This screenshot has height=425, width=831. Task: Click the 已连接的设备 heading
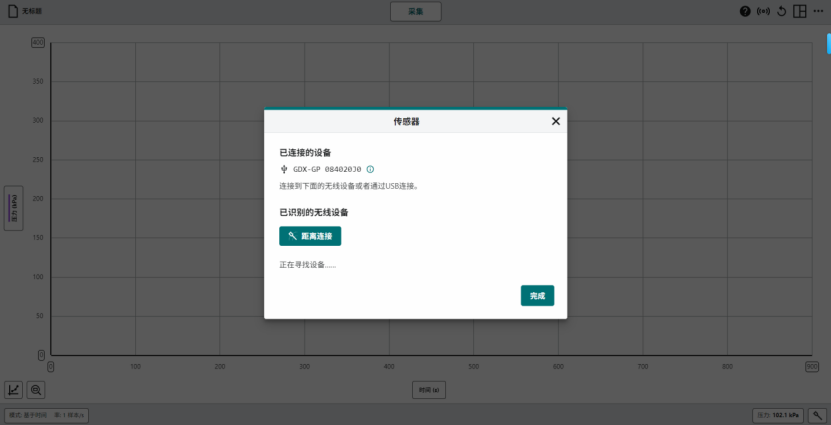pos(305,153)
